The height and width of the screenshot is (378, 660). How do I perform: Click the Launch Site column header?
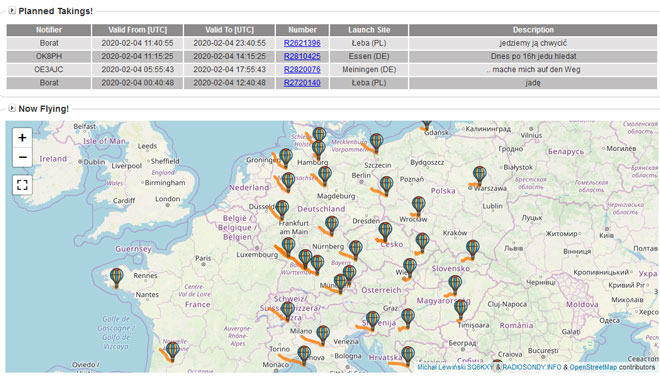coord(369,30)
